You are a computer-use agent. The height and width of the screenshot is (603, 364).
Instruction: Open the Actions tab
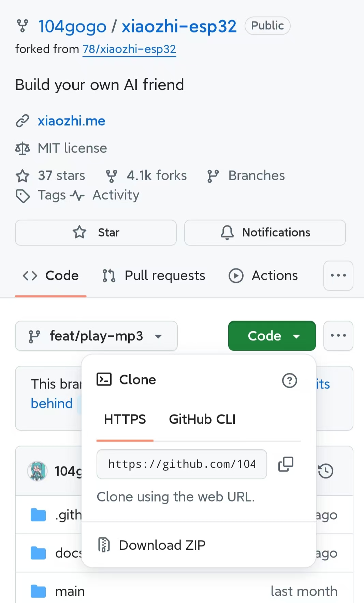click(263, 276)
